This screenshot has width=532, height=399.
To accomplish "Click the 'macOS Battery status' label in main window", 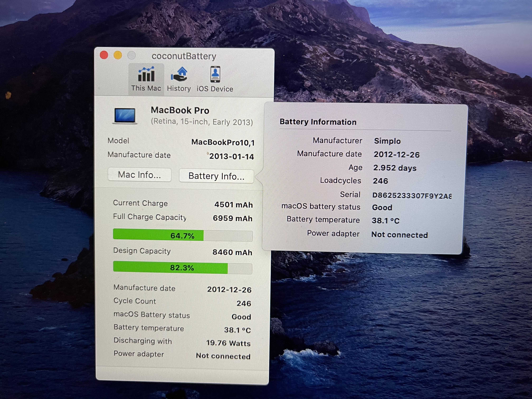I will (152, 315).
